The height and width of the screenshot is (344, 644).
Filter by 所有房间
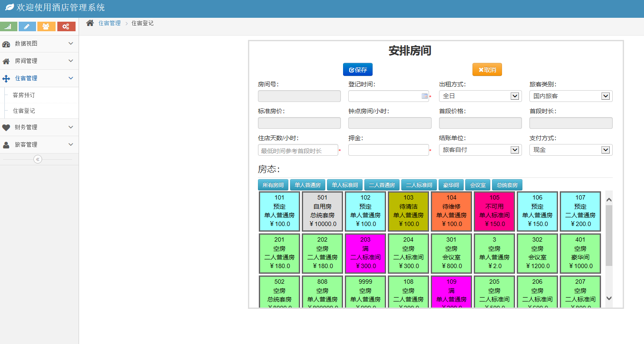273,185
